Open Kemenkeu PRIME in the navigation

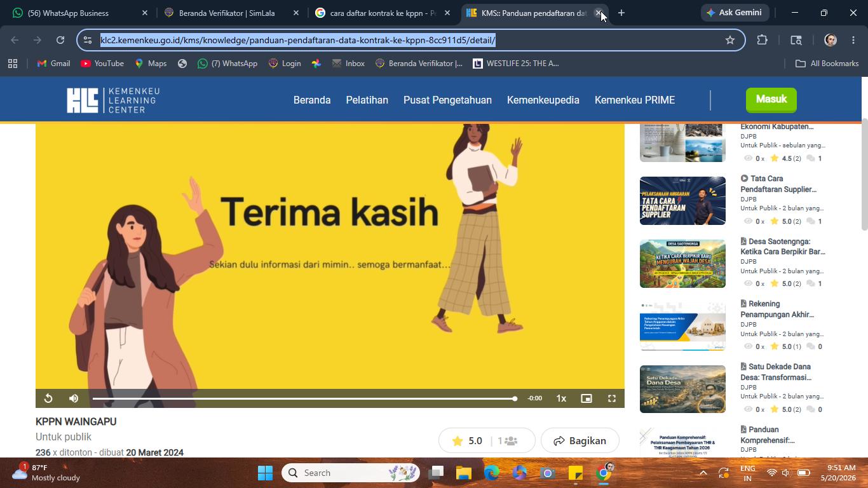click(635, 100)
